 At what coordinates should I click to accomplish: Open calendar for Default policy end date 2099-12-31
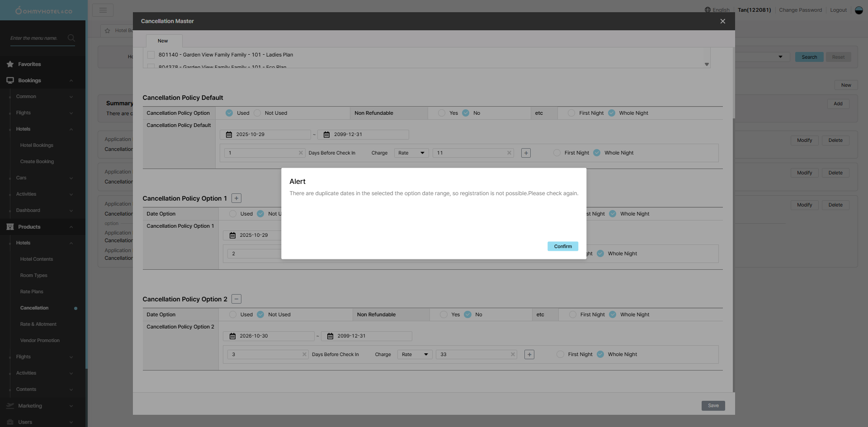point(326,135)
